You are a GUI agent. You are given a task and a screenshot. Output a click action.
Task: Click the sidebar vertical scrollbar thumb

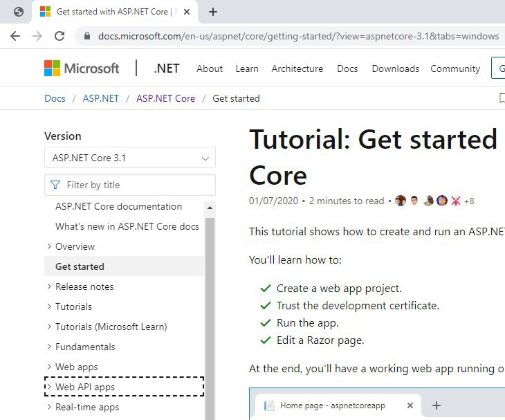[x=210, y=319]
